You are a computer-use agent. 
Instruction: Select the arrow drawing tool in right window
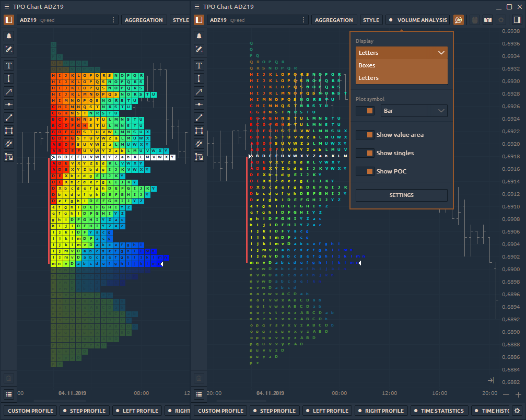tap(199, 91)
